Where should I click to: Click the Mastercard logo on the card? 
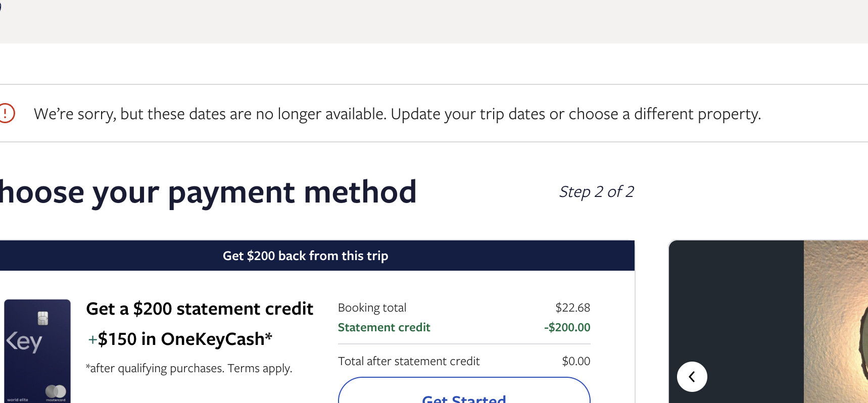pos(56,391)
